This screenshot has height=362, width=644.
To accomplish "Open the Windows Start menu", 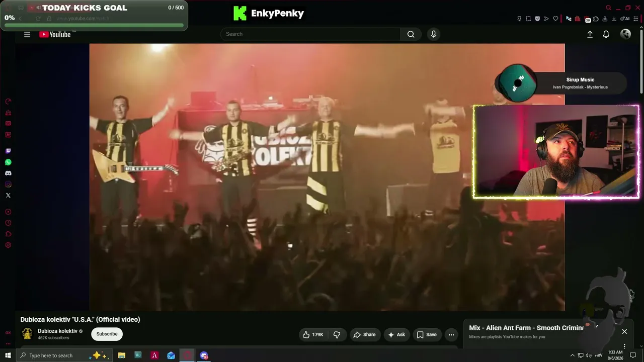I will click(8, 355).
